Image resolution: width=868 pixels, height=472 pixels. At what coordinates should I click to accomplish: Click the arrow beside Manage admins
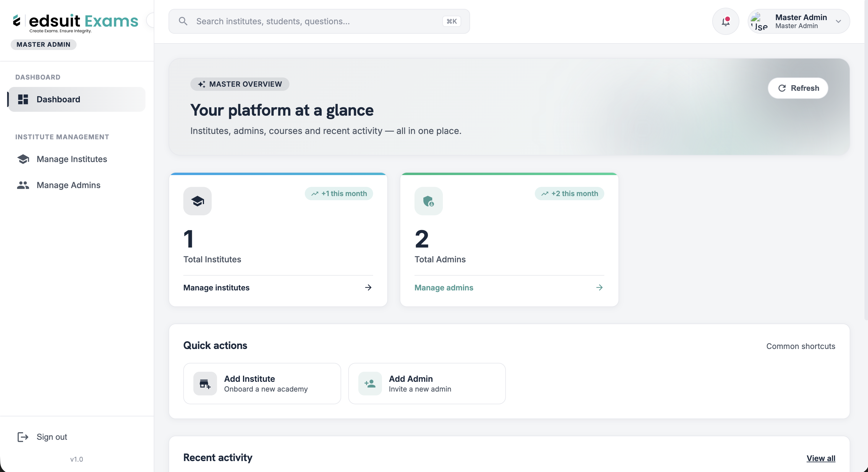600,287
